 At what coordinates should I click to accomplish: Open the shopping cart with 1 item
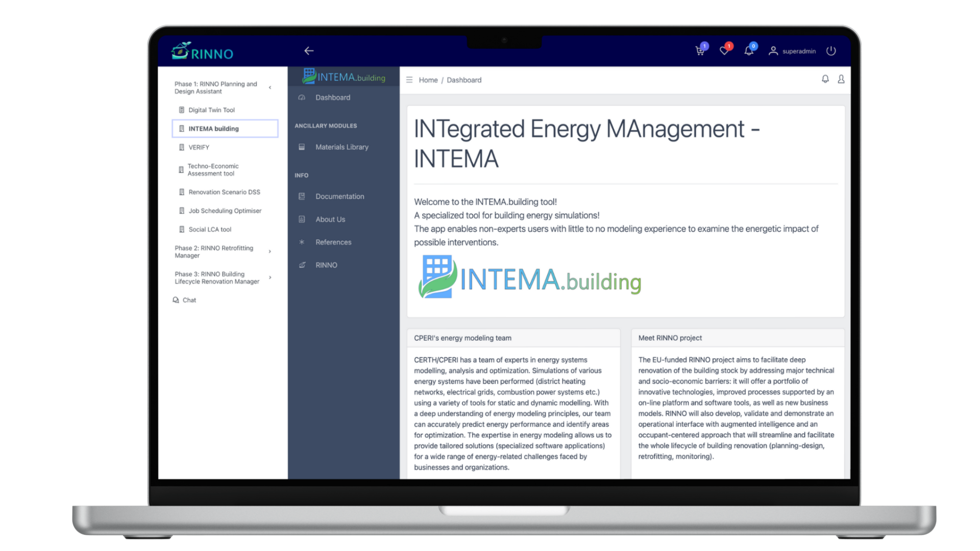point(700,51)
